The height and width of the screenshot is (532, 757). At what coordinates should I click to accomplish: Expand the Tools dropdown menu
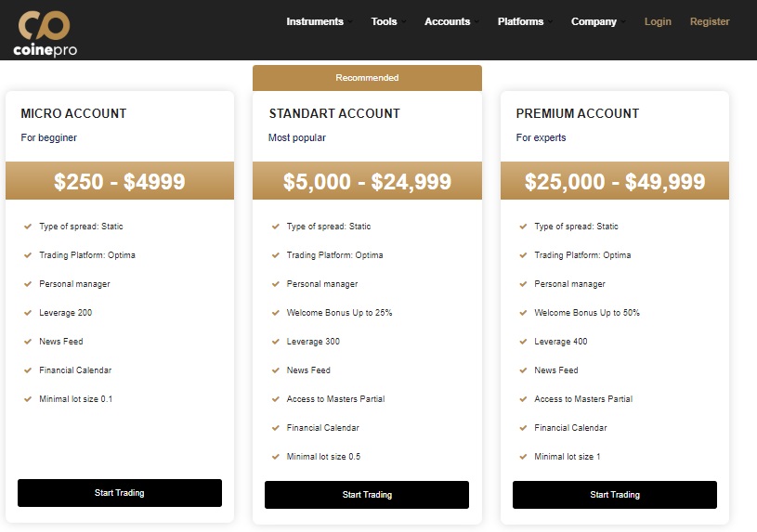[388, 21]
